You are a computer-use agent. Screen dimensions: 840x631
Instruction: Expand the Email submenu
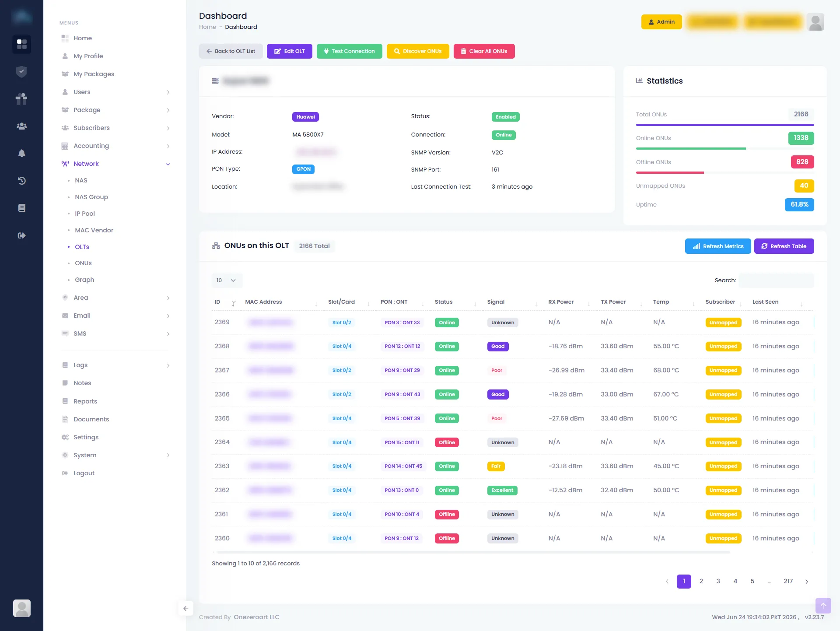pyautogui.click(x=168, y=316)
